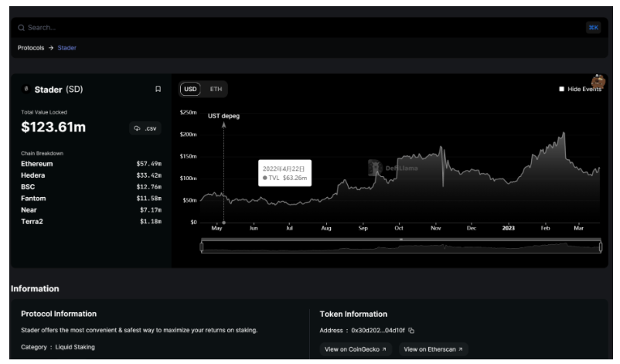Tick the Hide Events checkbox
The height and width of the screenshot is (364, 620).
561,89
